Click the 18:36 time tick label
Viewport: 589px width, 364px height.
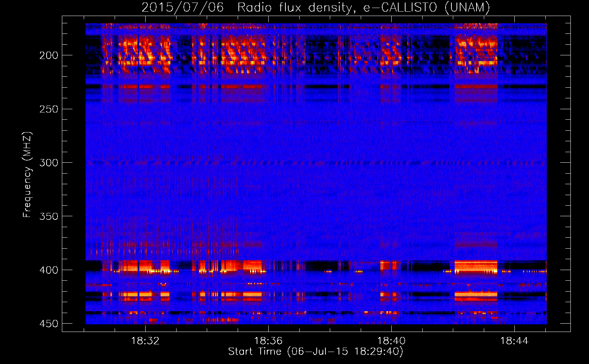[x=268, y=341]
